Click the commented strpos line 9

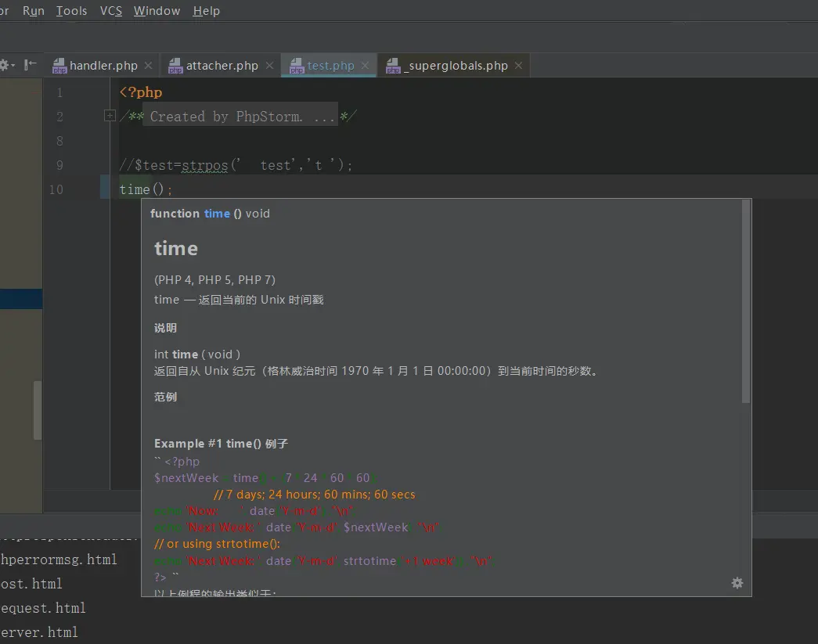(236, 165)
